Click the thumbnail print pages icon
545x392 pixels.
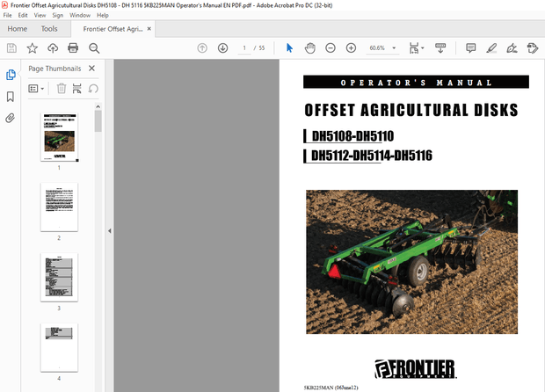[76, 89]
